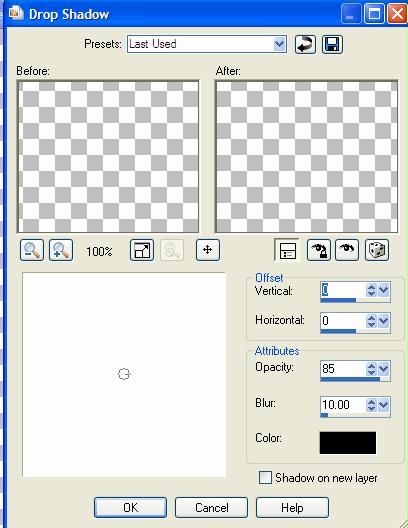
Task: Enable Shadow on new layer checkbox
Action: [265, 477]
